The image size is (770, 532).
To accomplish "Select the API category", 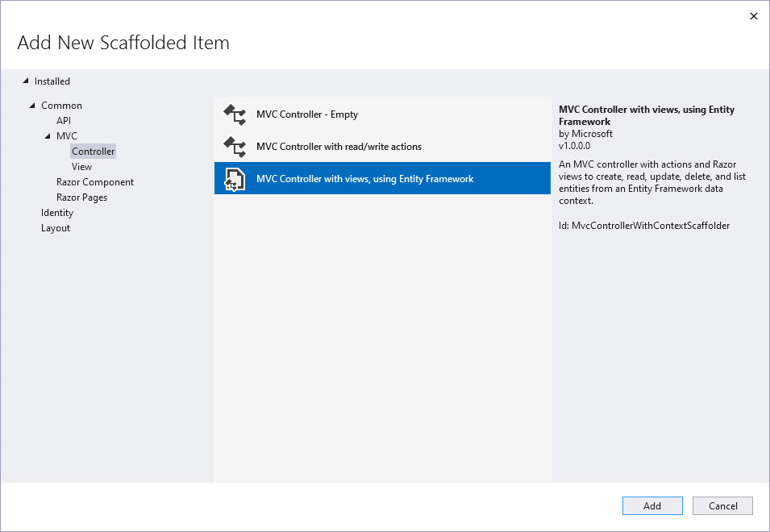I will 64,121.
